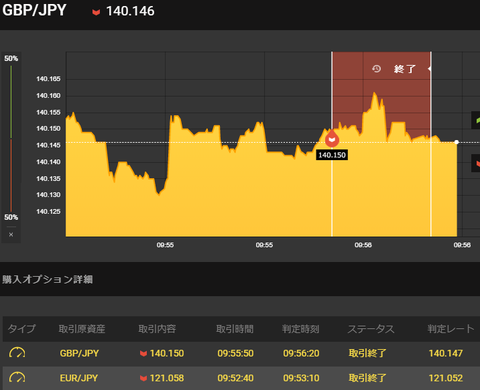The height and width of the screenshot is (390, 480).
Task: Click the current rate 140.146
Action: pos(130,11)
